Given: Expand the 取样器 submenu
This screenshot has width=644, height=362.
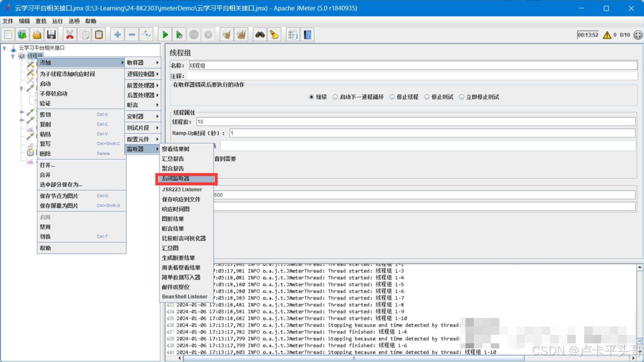Looking at the screenshot, I should click(143, 63).
